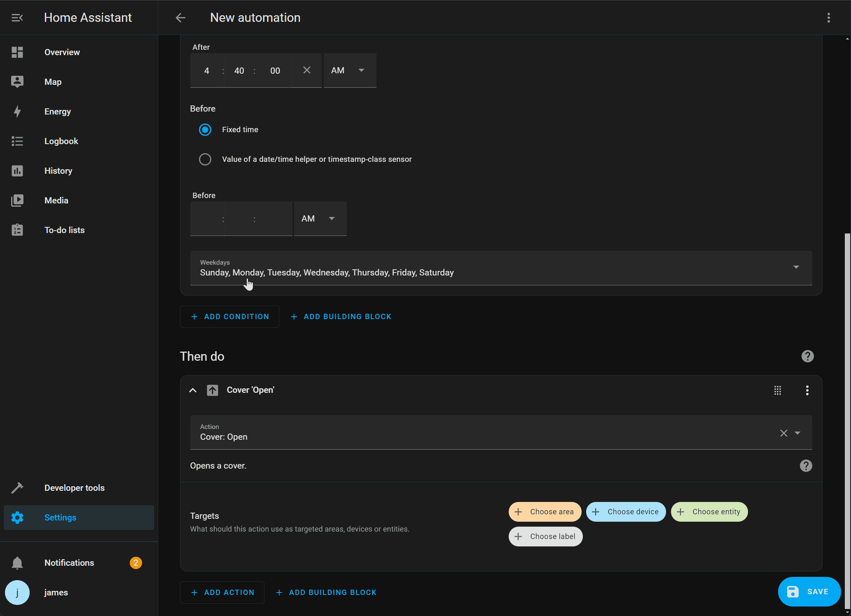851x616 pixels.
Task: Open the Then do help icon
Action: coord(807,356)
